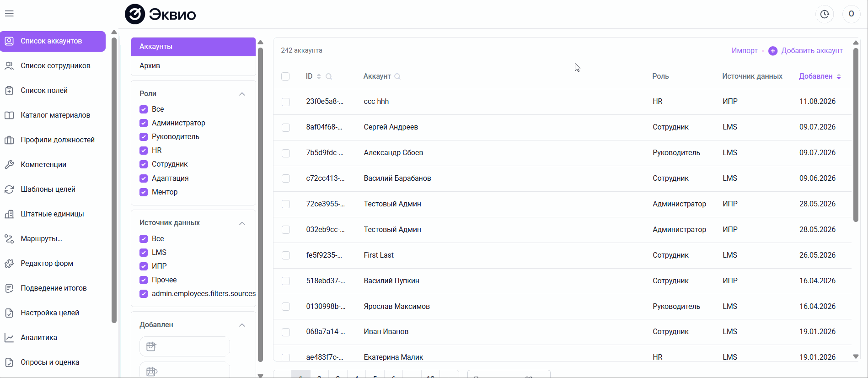Screen dimensions: 868x378
Task: Click the Аналитика chart icon
Action: [x=9, y=338]
